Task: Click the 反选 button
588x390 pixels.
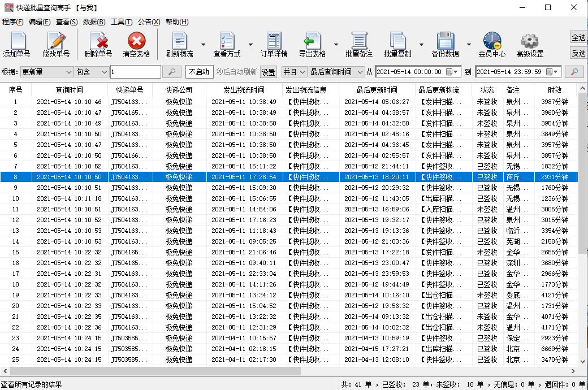Action: 578,53
